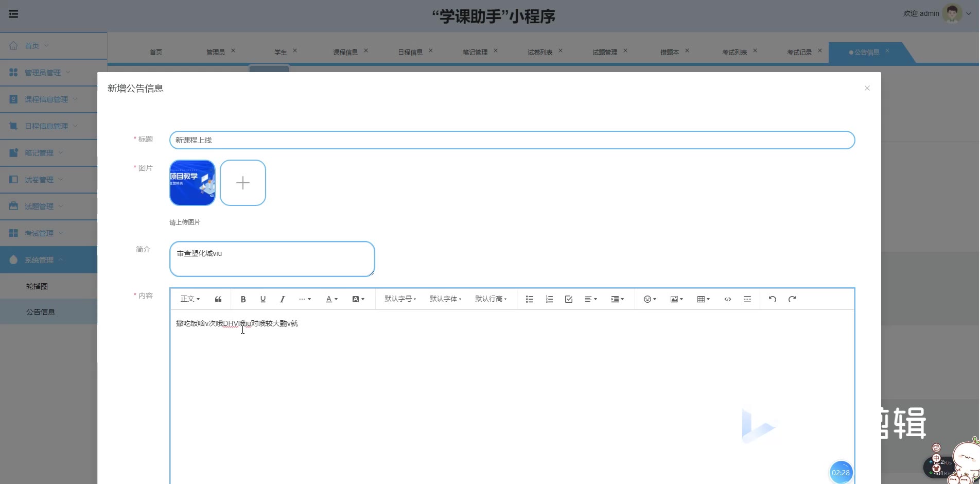Open 轮播图 in the sidebar

37,286
